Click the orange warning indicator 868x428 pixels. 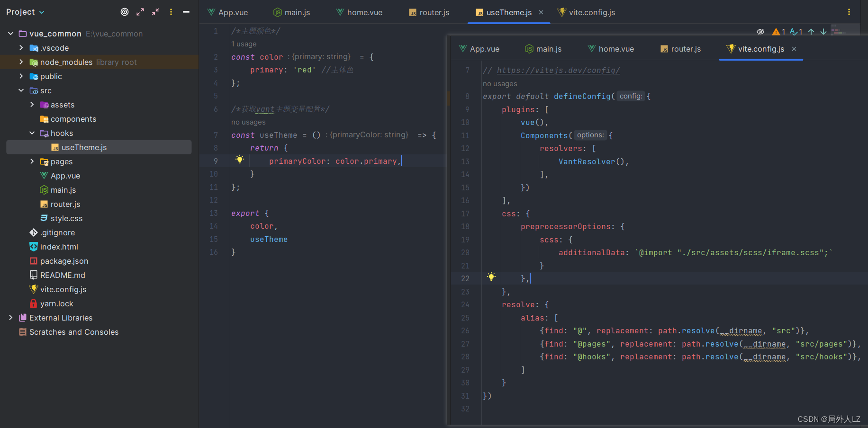coord(778,32)
